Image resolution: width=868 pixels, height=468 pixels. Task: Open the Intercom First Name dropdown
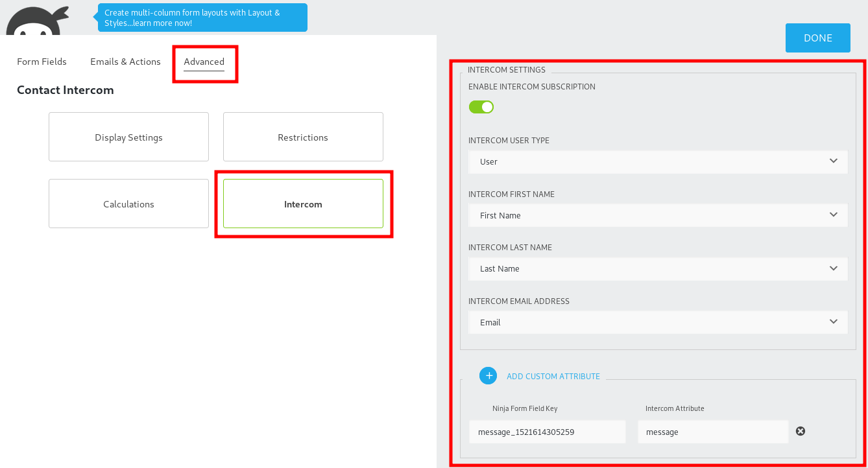[658, 215]
